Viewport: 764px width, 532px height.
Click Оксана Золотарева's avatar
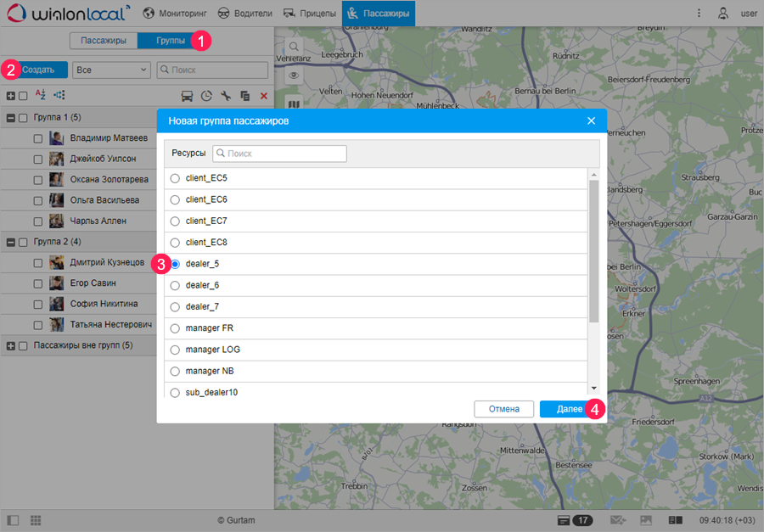point(57,180)
